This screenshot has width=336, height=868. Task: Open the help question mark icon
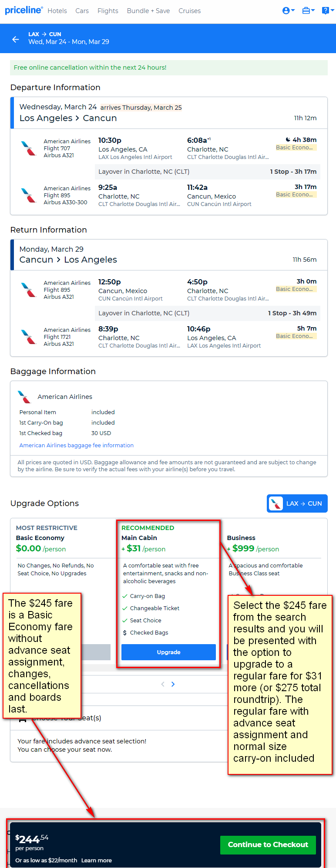(x=327, y=10)
